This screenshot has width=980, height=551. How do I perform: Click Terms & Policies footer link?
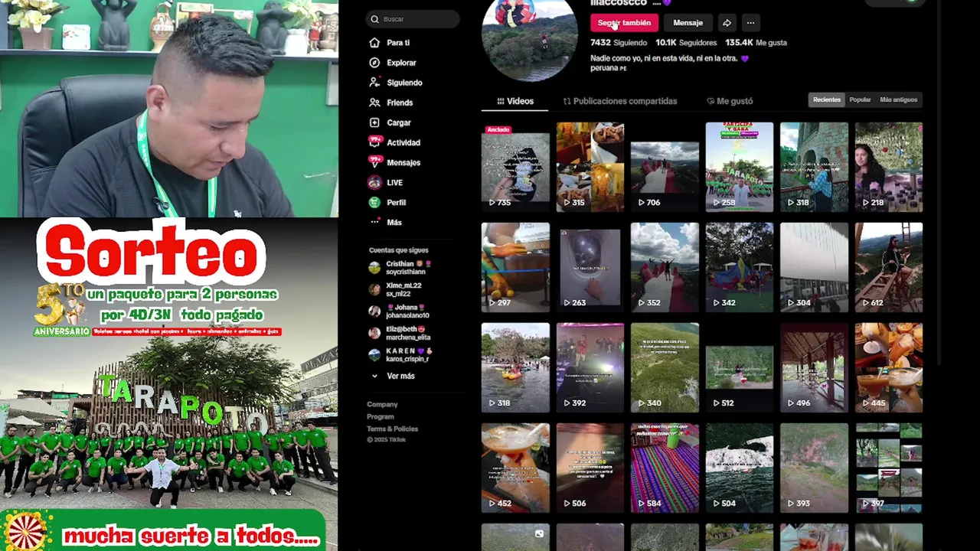tap(392, 429)
